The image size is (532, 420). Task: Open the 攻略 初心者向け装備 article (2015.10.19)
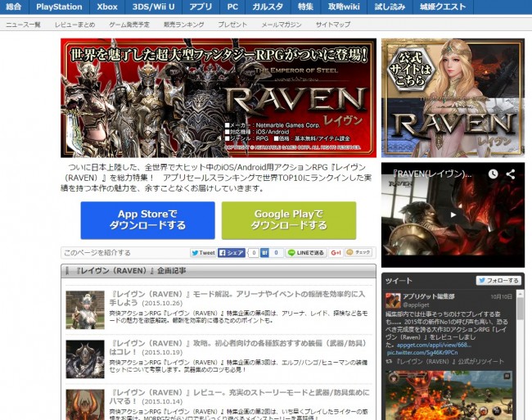coord(238,347)
